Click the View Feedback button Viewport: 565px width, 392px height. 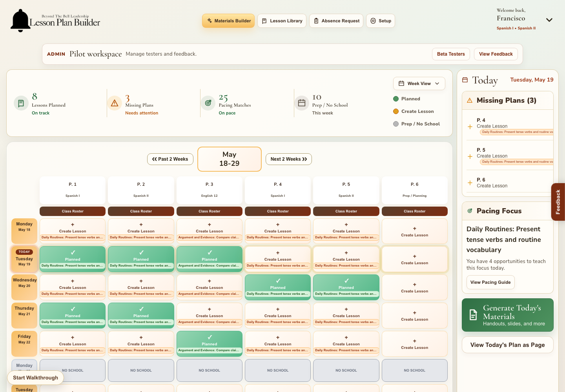[x=496, y=54]
